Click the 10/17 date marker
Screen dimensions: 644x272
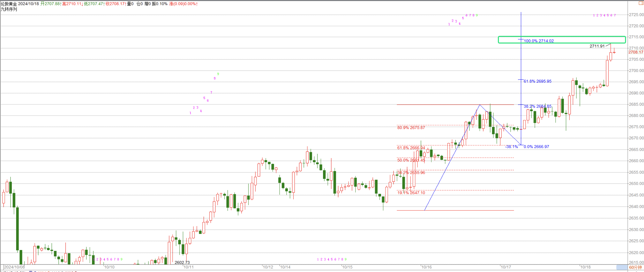click(x=506, y=267)
